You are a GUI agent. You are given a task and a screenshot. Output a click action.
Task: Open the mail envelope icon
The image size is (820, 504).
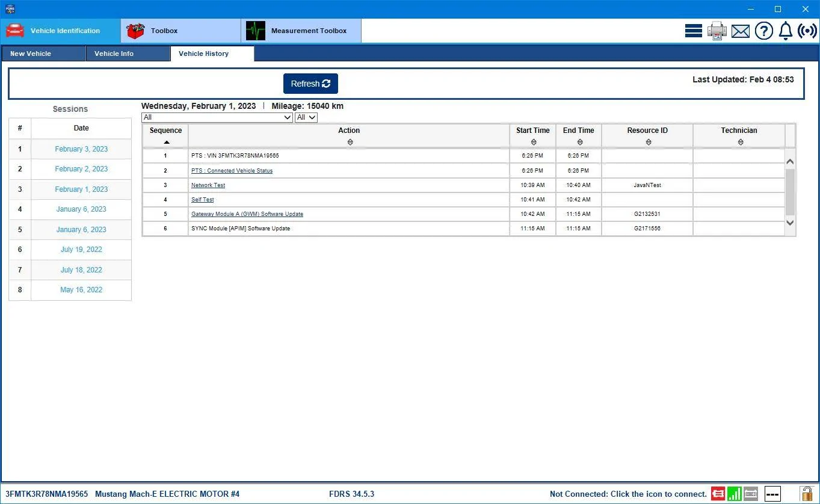[x=741, y=31]
